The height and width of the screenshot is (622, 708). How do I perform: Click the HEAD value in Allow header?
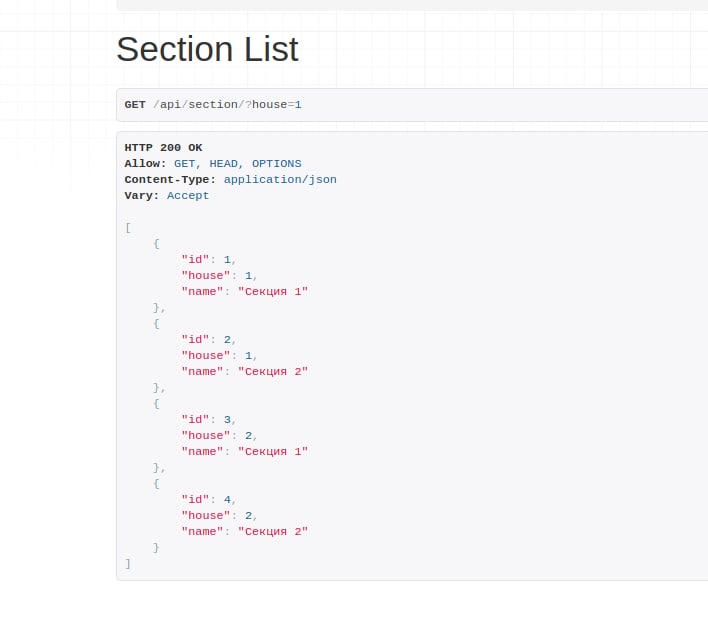(224, 164)
